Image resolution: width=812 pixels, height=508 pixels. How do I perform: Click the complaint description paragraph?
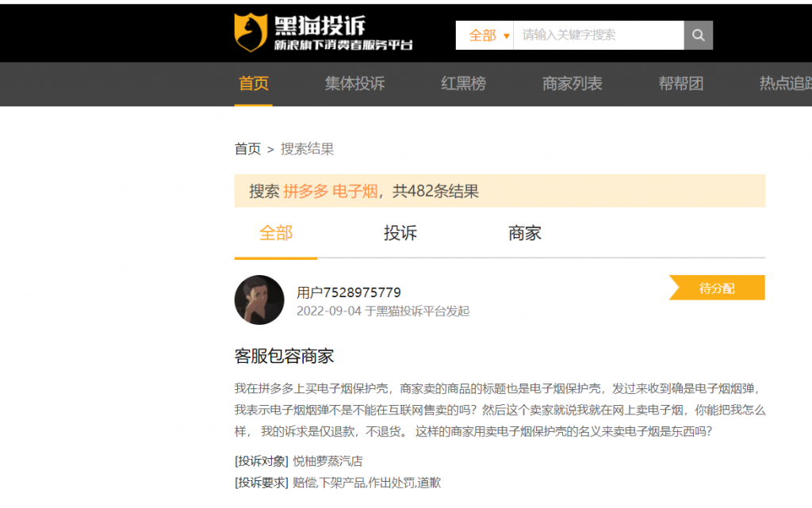pyautogui.click(x=500, y=410)
